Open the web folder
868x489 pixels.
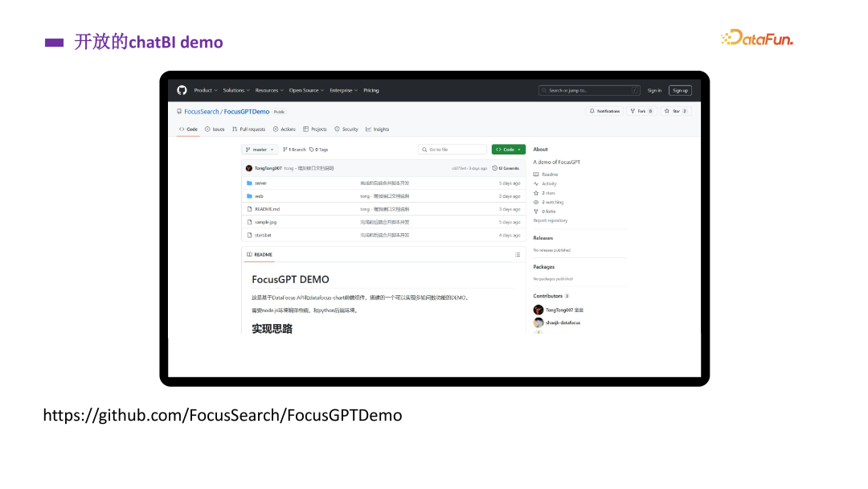click(x=259, y=196)
